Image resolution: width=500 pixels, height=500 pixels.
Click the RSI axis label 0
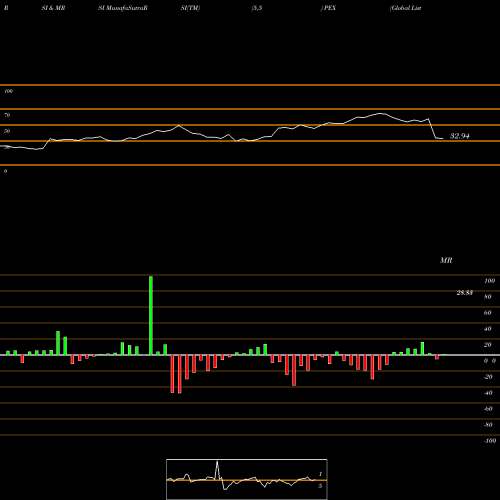coord(5,171)
